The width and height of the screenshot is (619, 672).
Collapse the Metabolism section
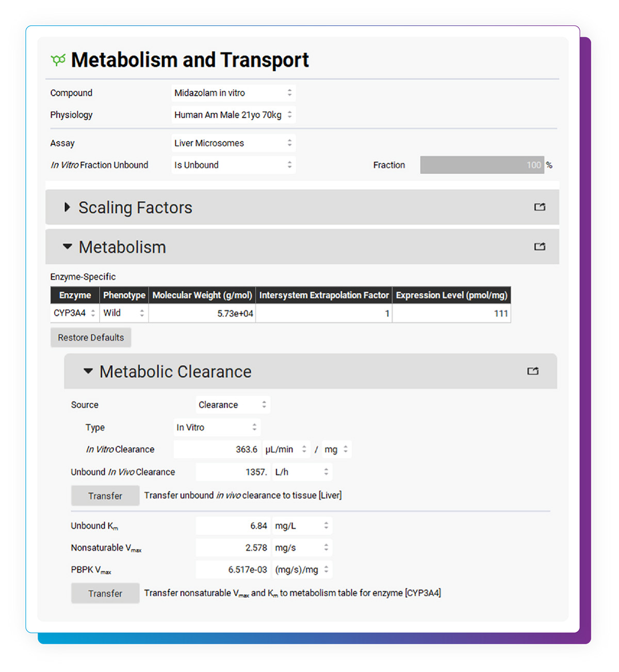tap(68, 247)
